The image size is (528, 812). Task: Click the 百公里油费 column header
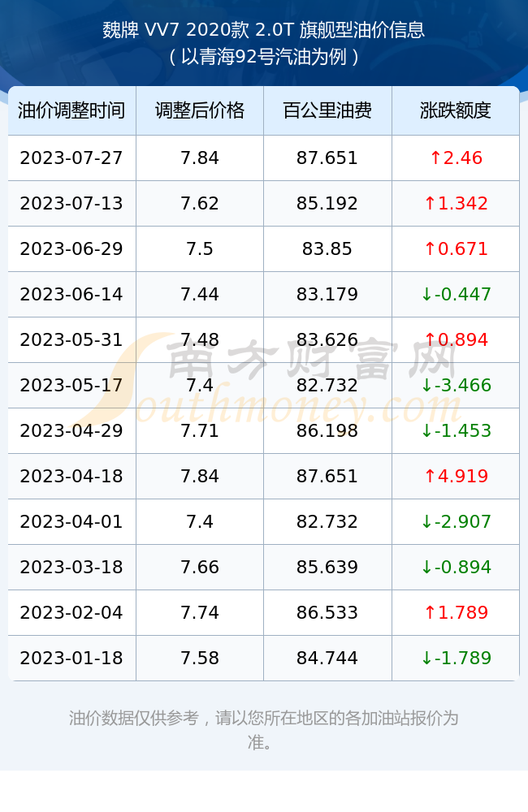(327, 110)
